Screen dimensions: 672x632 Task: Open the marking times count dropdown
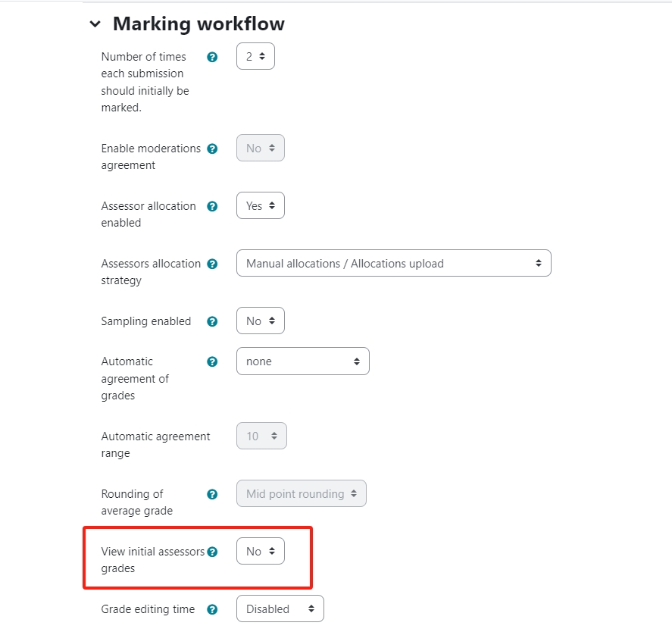tap(255, 56)
